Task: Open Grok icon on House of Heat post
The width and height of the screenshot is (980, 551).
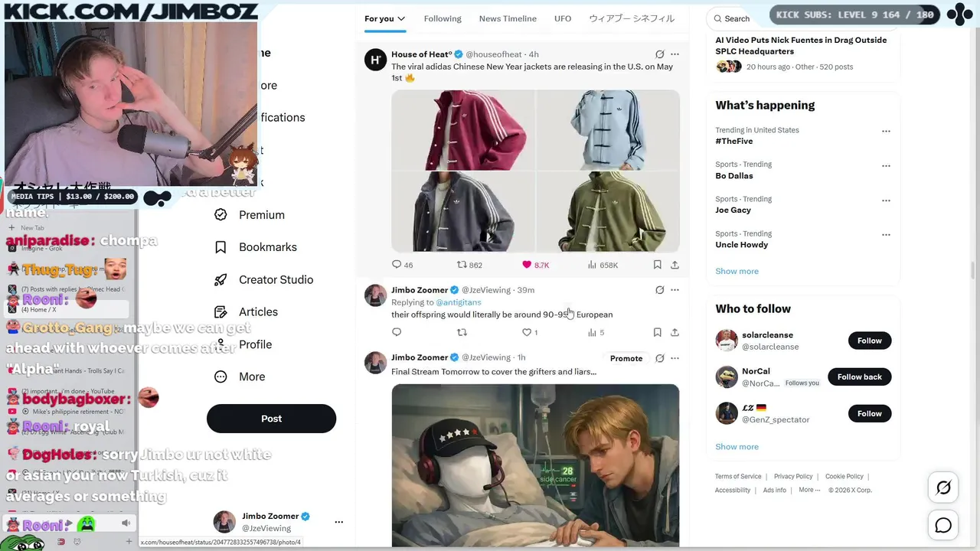Action: tap(659, 54)
